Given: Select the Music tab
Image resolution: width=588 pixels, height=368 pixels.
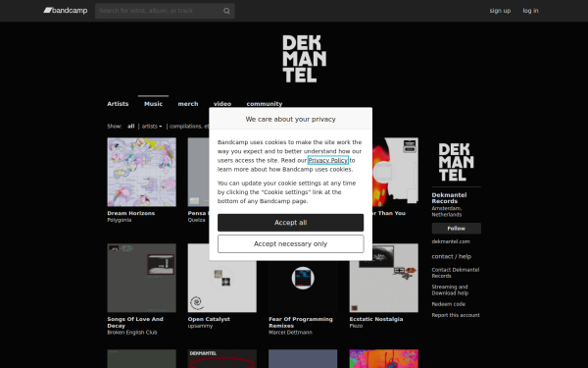Looking at the screenshot, I should [x=154, y=104].
